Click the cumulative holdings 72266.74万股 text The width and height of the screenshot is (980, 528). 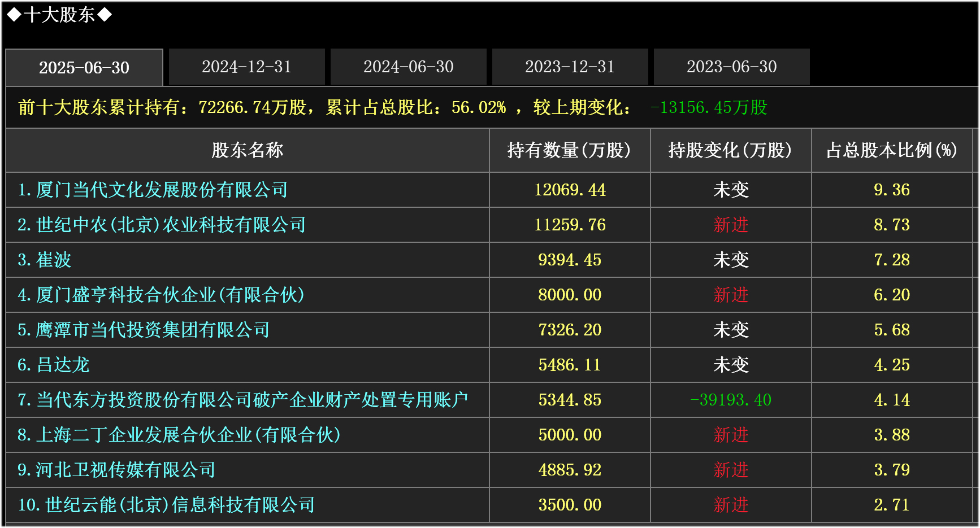tap(252, 107)
